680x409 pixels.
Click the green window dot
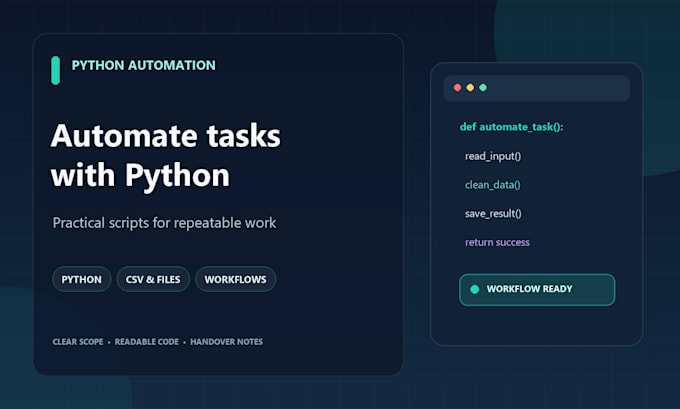tap(483, 88)
